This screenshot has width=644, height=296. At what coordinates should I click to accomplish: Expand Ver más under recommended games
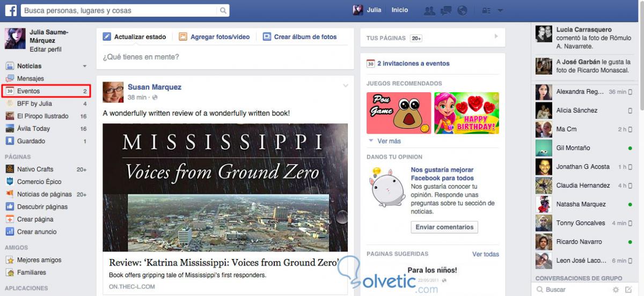coord(384,141)
